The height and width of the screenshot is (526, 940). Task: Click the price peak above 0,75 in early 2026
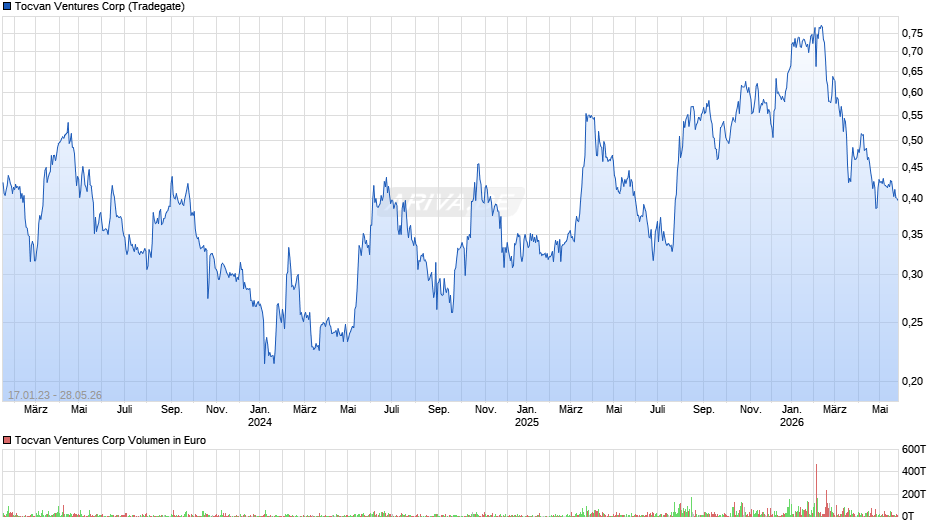(x=821, y=26)
